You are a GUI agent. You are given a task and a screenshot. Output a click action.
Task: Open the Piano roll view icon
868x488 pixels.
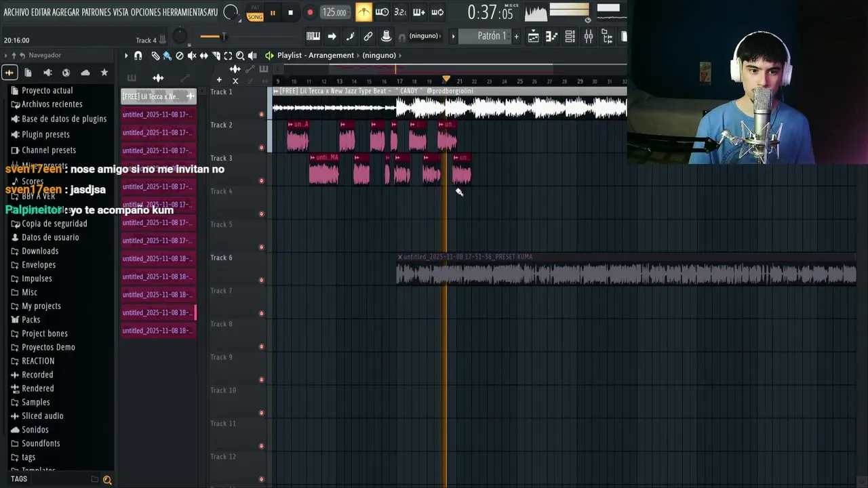552,37
